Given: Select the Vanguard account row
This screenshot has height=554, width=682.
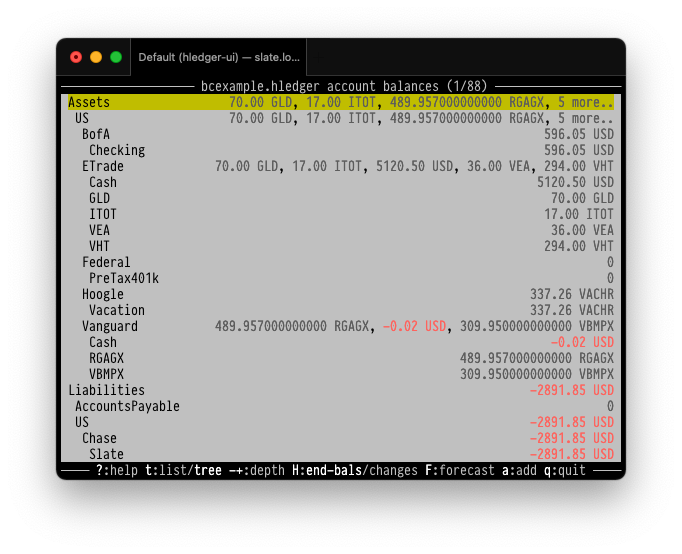Looking at the screenshot, I should (109, 326).
